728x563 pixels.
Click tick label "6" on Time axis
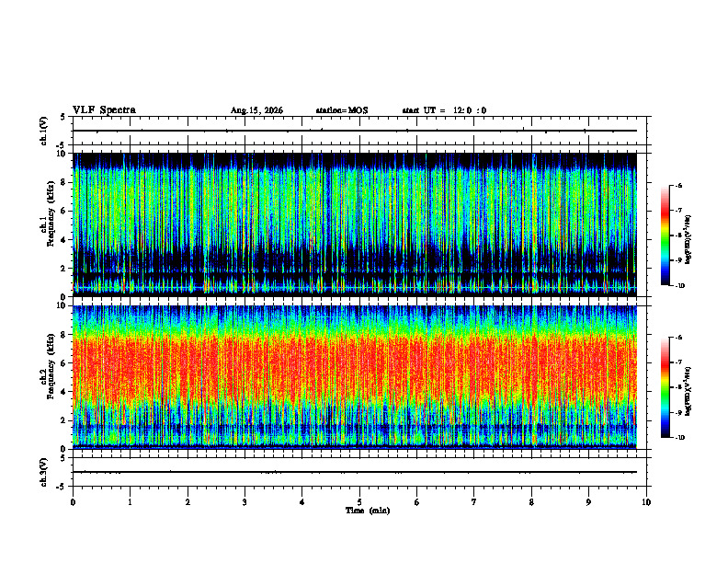coord(416,502)
